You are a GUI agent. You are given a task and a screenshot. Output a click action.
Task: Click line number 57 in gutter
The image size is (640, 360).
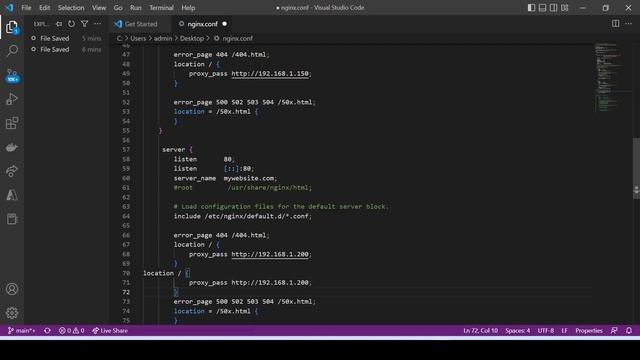(x=126, y=149)
